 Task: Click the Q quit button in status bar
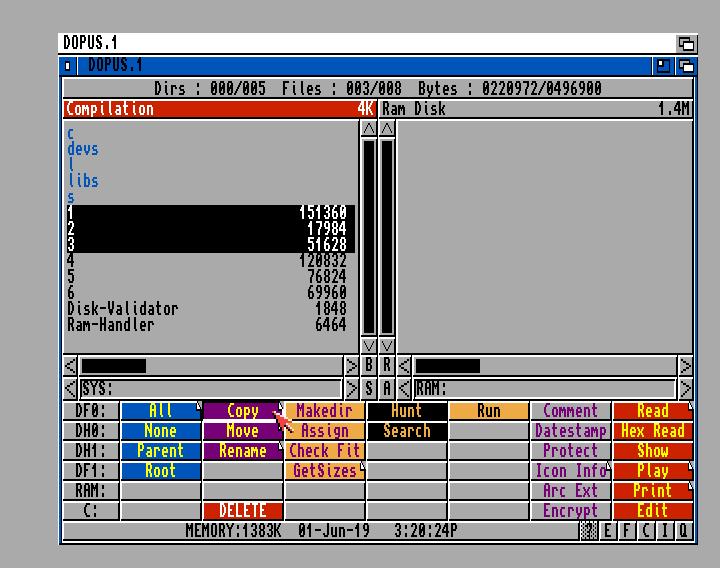tap(684, 531)
